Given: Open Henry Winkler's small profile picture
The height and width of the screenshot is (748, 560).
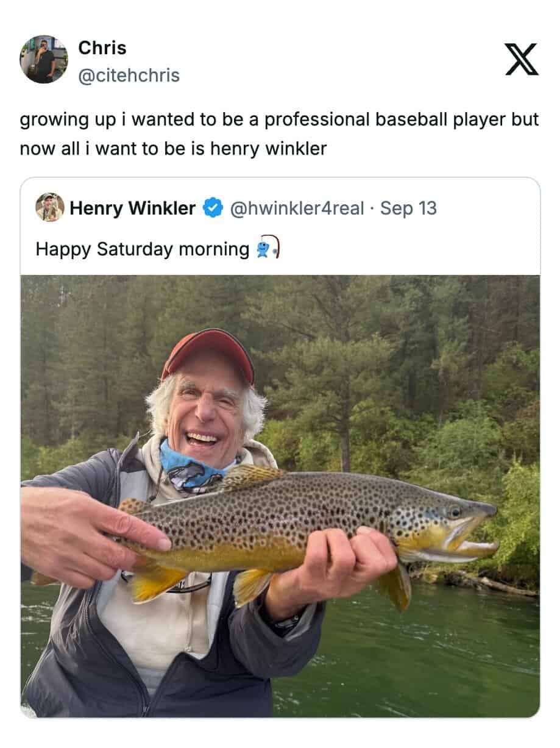Looking at the screenshot, I should pos(50,208).
